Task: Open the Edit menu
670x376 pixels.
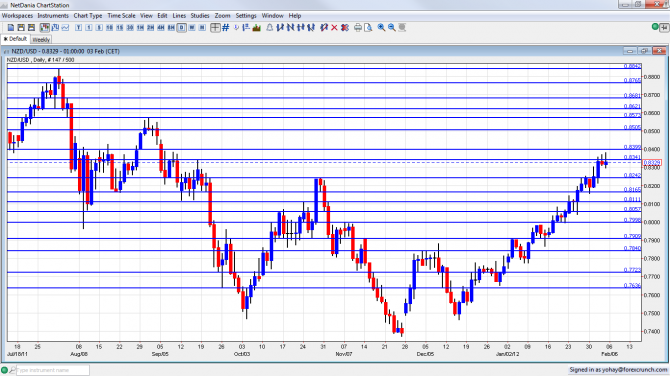Action: tap(162, 16)
